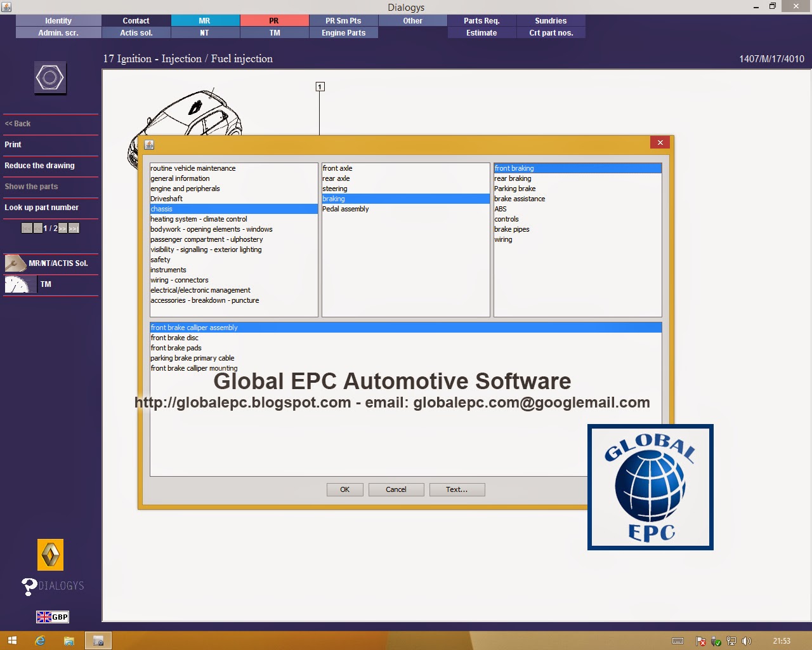Select 'engine and peripherals' category
The width and height of the screenshot is (812, 650).
pyautogui.click(x=234, y=189)
